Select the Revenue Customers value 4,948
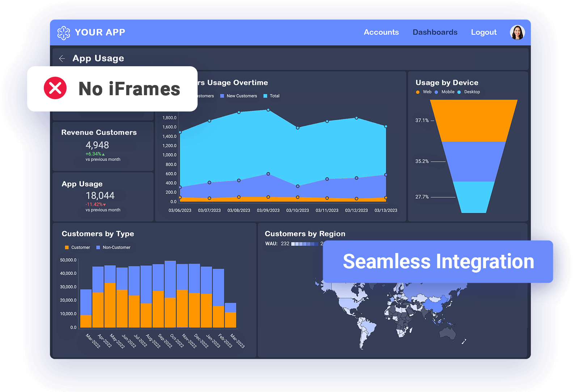579x392 pixels. (x=97, y=145)
